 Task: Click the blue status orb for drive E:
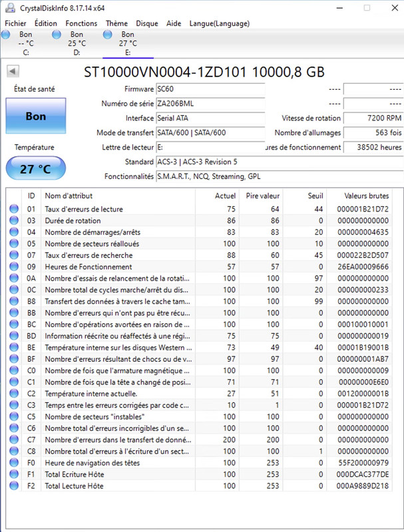[107, 35]
